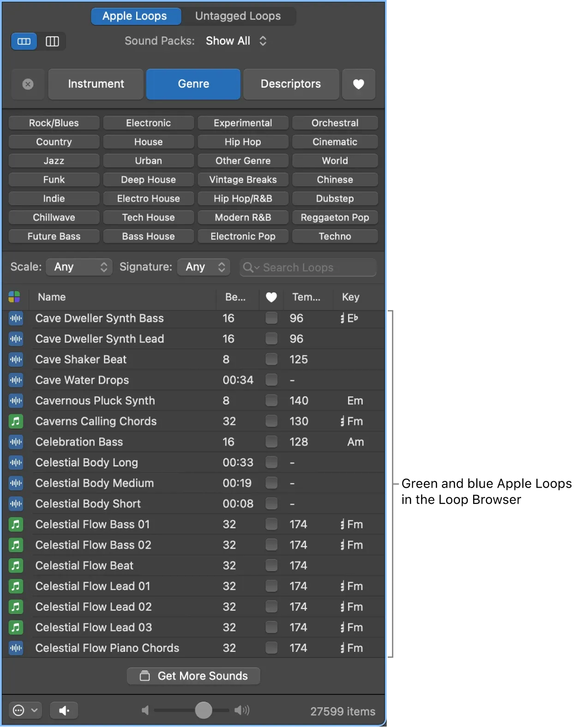Show Instrument keyword buttons

tap(96, 84)
